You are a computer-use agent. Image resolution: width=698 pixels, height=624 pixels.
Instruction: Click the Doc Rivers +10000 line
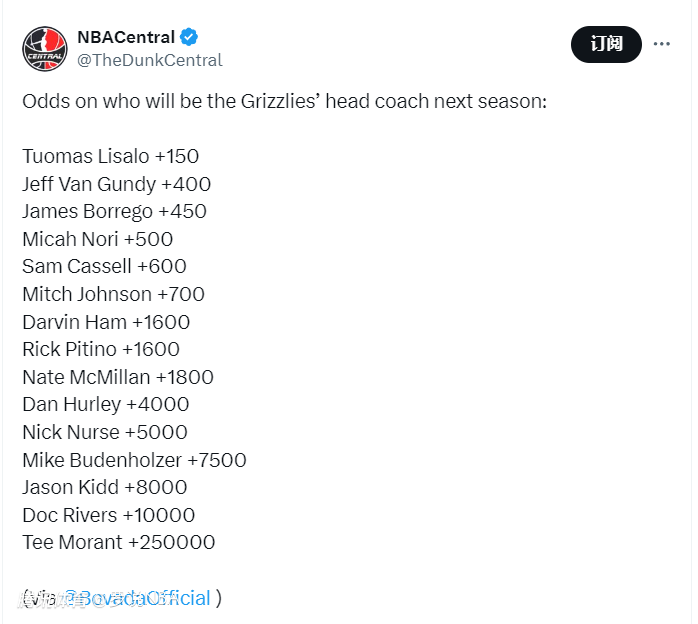[x=108, y=515]
